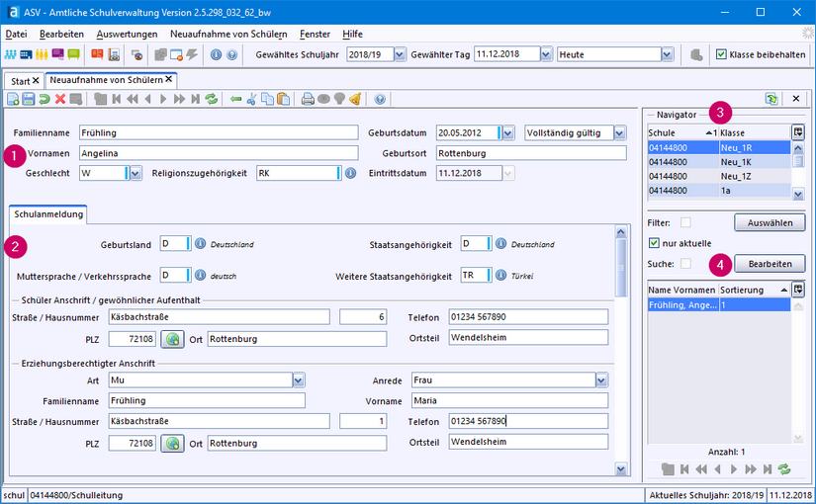Image resolution: width=816 pixels, height=504 pixels.
Task: Open the Gewähltes Schuljahr dropdown
Action: pyautogui.click(x=401, y=54)
